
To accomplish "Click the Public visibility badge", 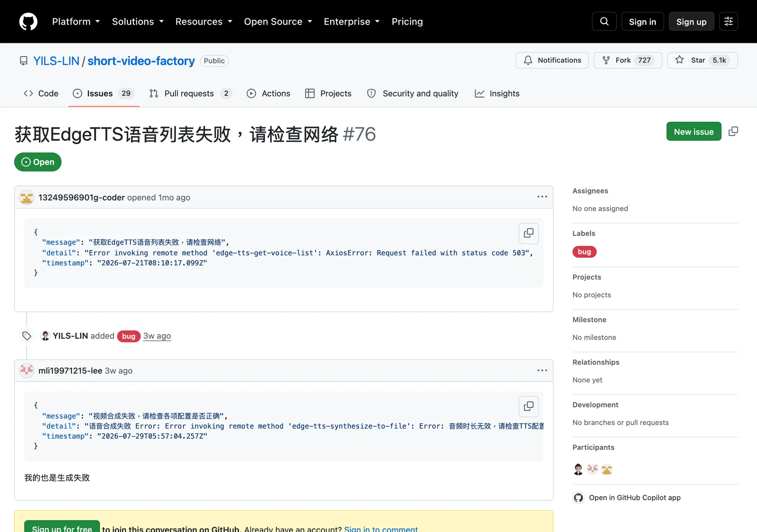I will point(214,61).
